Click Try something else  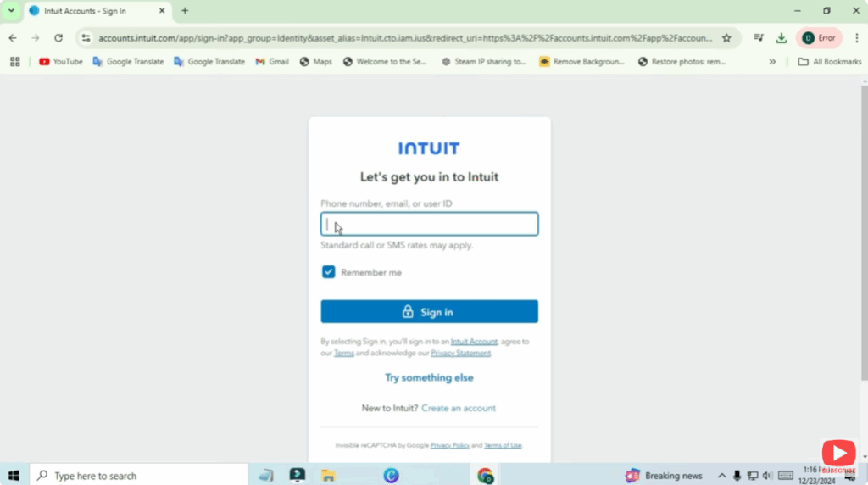pyautogui.click(x=429, y=377)
